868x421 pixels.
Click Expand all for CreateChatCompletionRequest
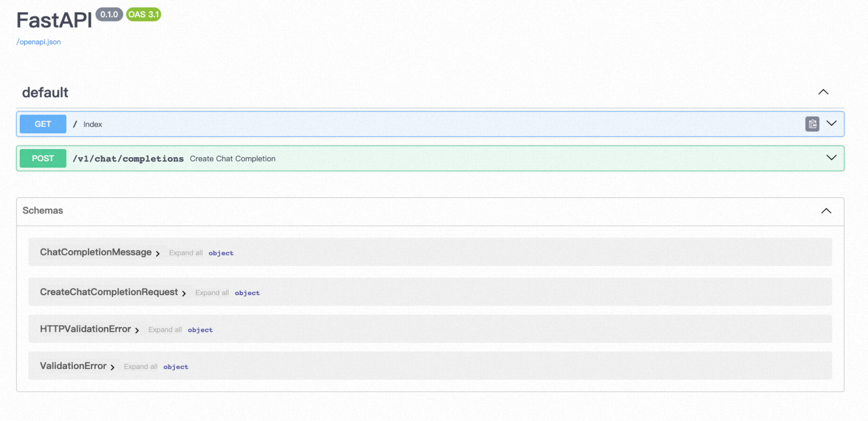(x=212, y=293)
